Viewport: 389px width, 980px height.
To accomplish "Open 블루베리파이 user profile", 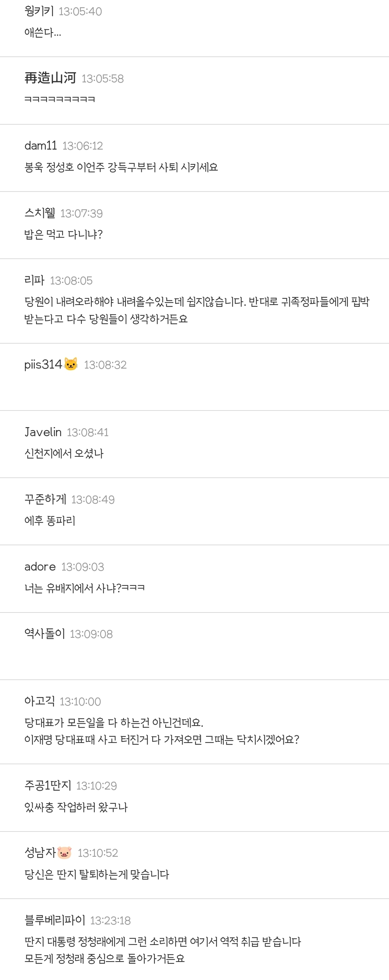I will pyautogui.click(x=55, y=920).
